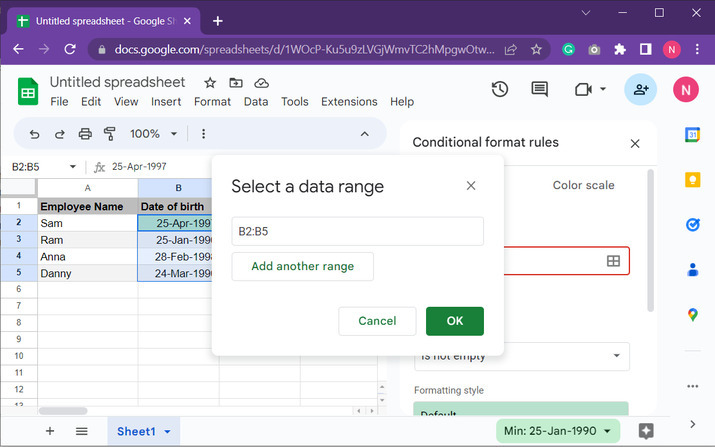This screenshot has width=715, height=447.
Task: Click the print icon
Action: pos(85,133)
